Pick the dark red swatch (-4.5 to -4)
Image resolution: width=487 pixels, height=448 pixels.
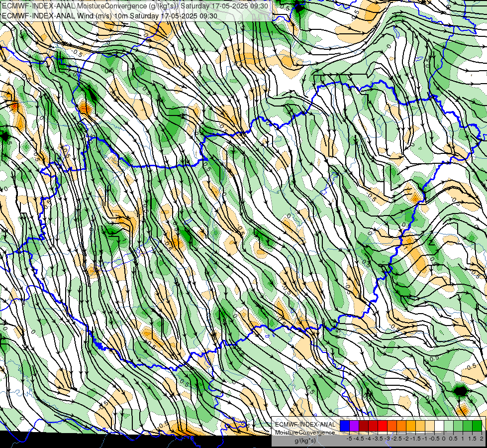click(364, 426)
